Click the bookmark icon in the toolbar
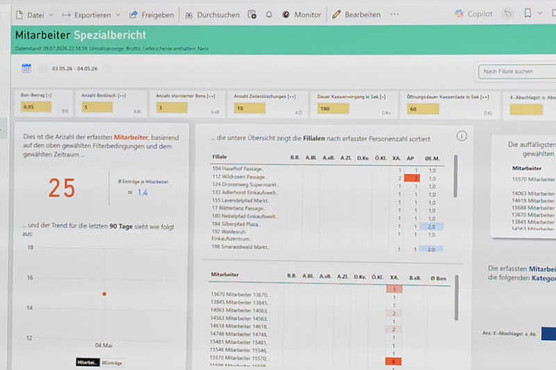Image resolution: width=556 pixels, height=370 pixels. pos(528,13)
